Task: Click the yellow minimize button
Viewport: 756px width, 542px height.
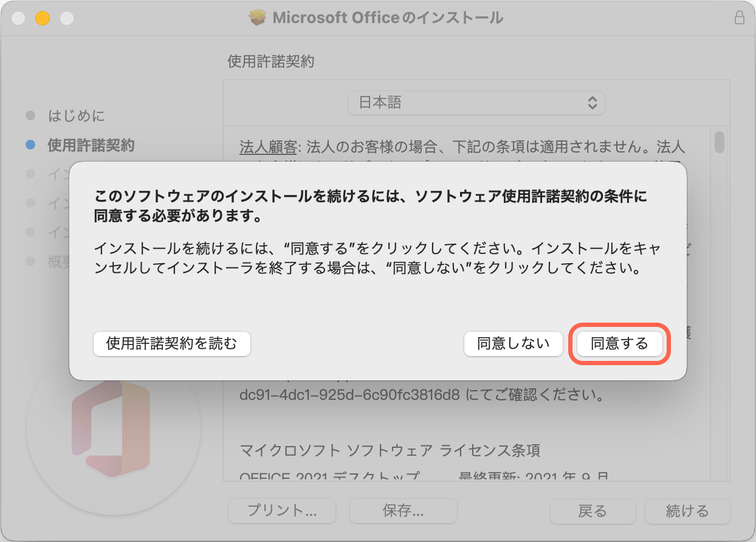Action: coord(42,19)
